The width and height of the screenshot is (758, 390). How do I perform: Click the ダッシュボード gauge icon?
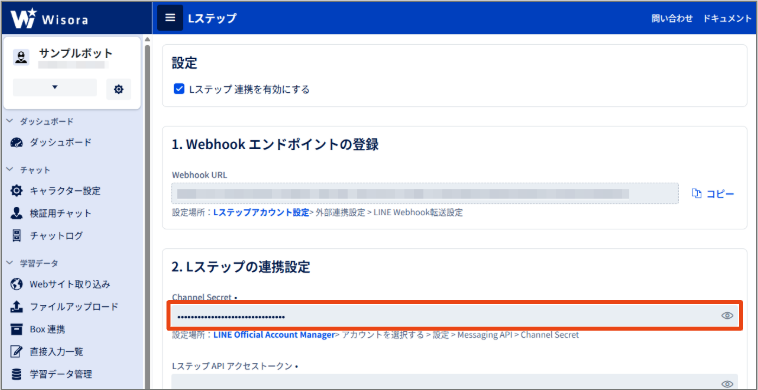pyautogui.click(x=16, y=143)
